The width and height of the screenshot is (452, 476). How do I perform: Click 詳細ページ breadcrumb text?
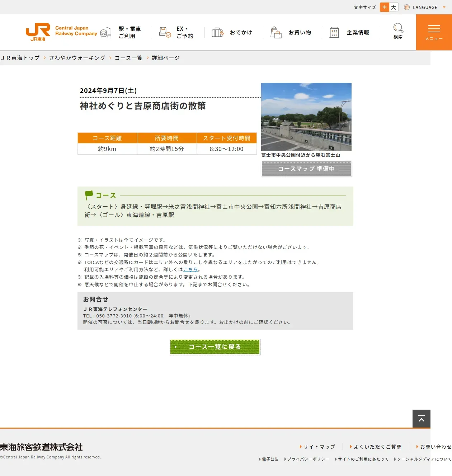(166, 58)
